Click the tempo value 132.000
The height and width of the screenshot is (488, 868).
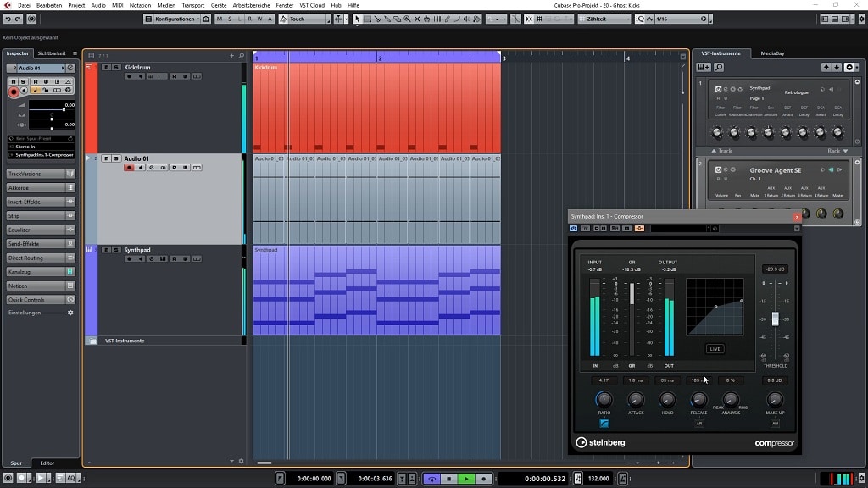(598, 479)
